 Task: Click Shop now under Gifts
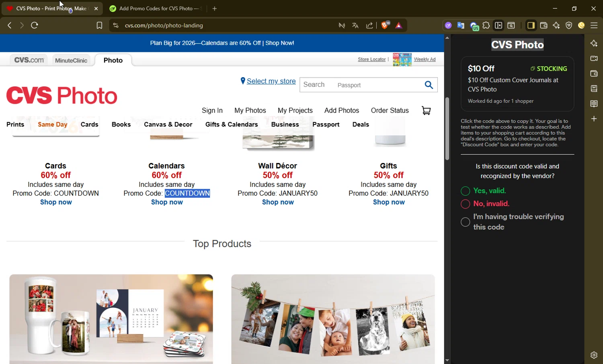click(389, 202)
